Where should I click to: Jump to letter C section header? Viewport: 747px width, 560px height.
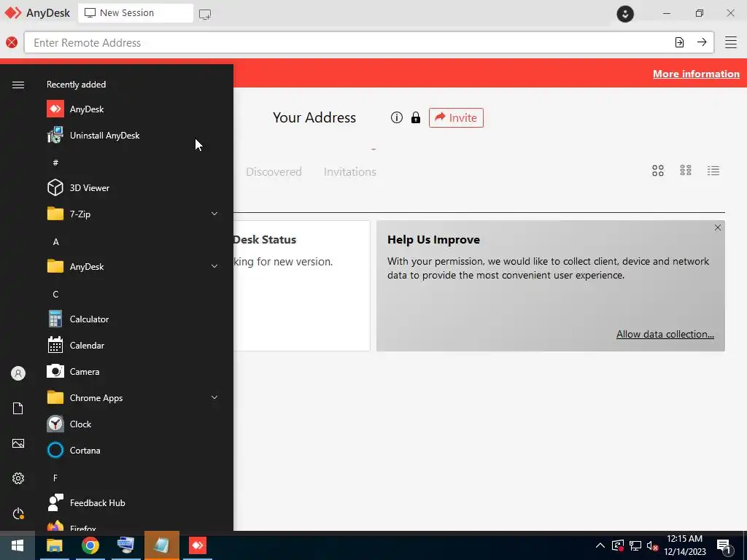click(55, 295)
